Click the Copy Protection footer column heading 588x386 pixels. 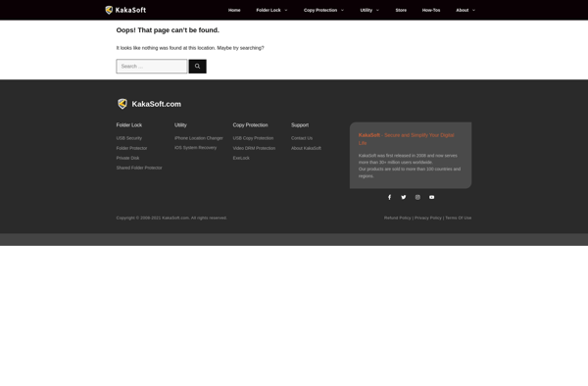[250, 125]
